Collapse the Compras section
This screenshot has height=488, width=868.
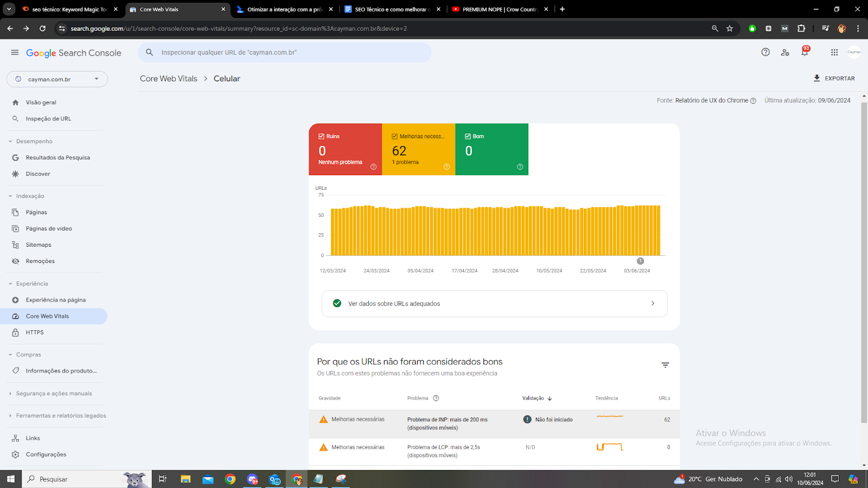pyautogui.click(x=10, y=355)
